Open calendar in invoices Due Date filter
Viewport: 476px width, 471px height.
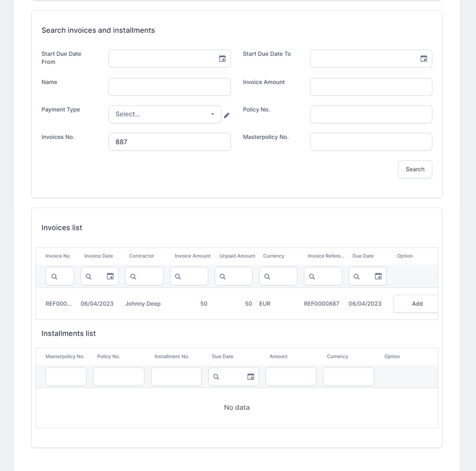378,276
